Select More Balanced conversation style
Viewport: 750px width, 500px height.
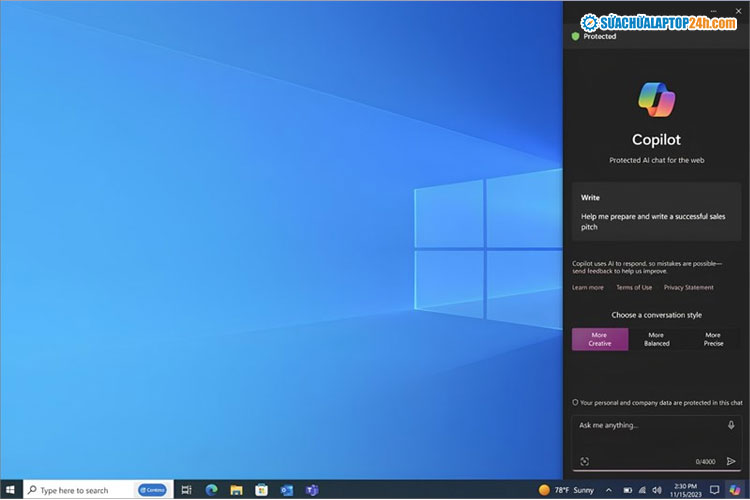pos(656,339)
